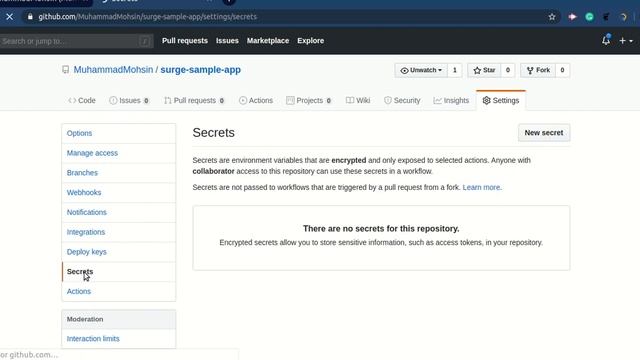Image resolution: width=640 pixels, height=360 pixels.
Task: Follow the Learn more link
Action: pyautogui.click(x=482, y=187)
